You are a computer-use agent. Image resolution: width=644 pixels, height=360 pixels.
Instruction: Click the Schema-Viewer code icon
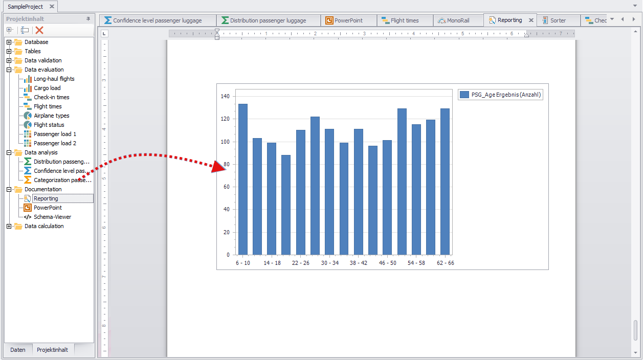pyautogui.click(x=28, y=217)
